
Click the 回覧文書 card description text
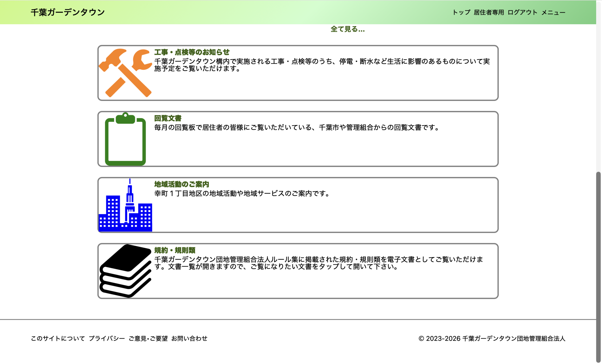point(297,127)
